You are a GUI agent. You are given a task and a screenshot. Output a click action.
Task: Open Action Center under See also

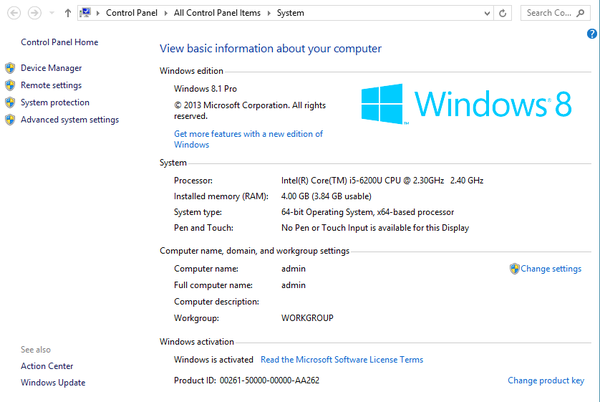tap(47, 366)
